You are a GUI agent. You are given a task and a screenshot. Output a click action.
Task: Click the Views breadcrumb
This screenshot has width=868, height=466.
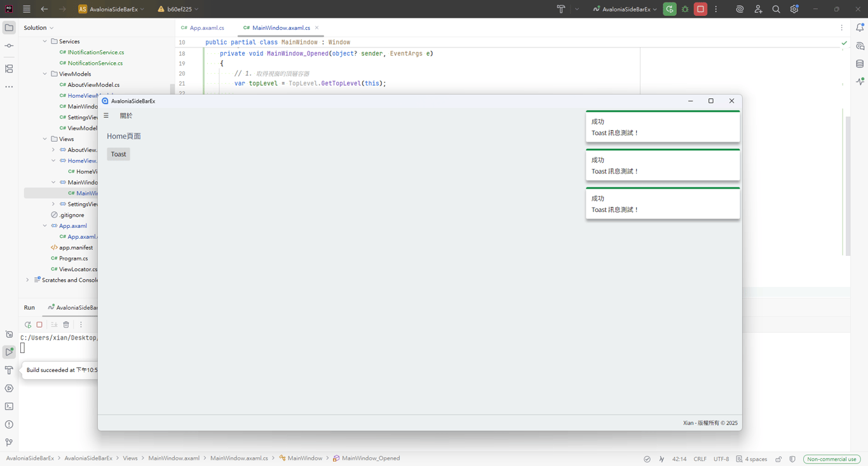tap(130, 458)
